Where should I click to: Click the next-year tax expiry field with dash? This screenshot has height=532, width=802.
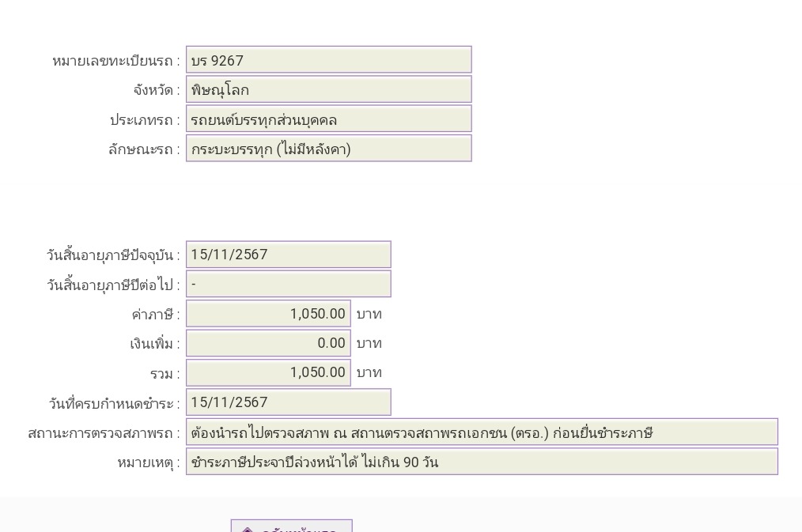[289, 284]
